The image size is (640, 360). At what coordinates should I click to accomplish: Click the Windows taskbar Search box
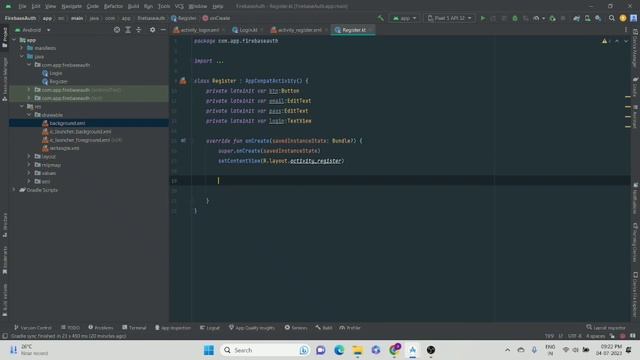point(265,350)
